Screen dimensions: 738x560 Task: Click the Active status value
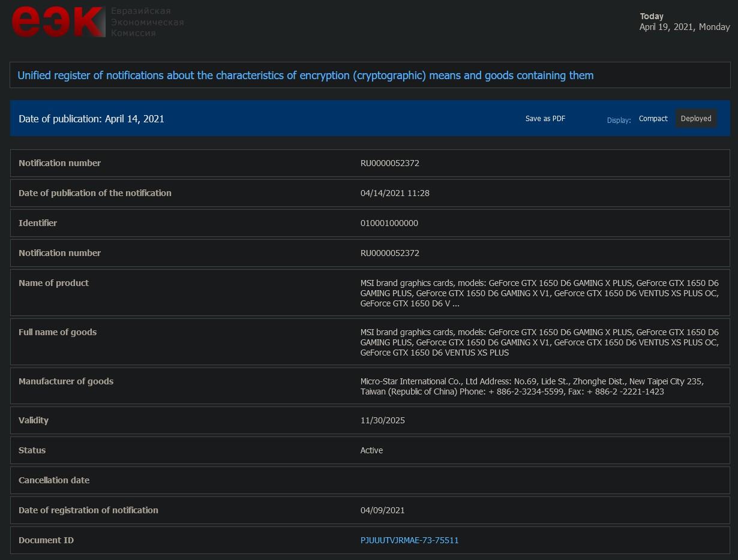(x=371, y=450)
